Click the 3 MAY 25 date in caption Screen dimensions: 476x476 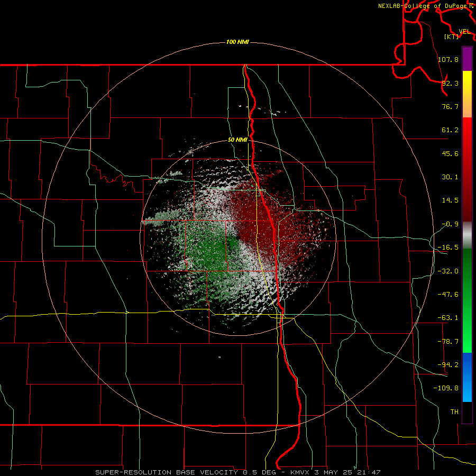click(332, 472)
